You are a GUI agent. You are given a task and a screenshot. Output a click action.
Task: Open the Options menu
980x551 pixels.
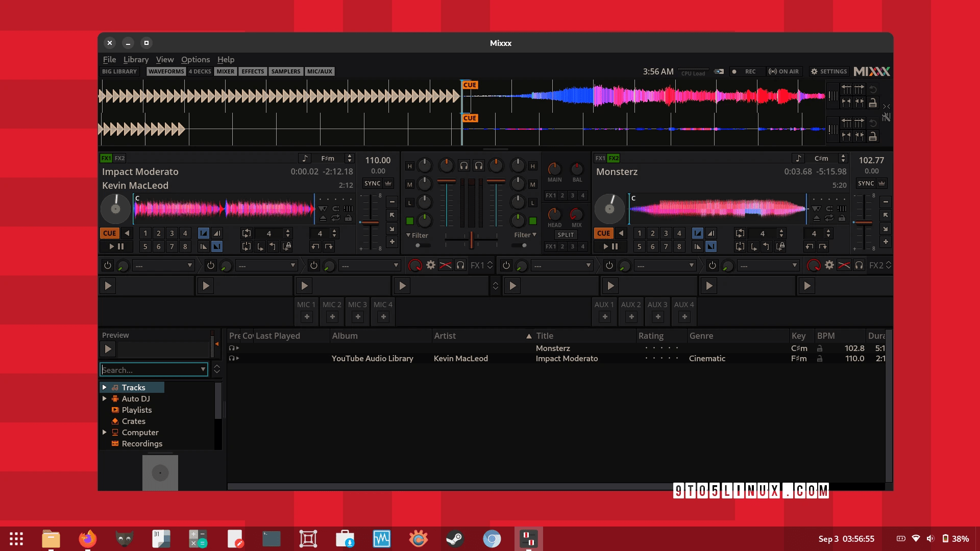coord(195,60)
